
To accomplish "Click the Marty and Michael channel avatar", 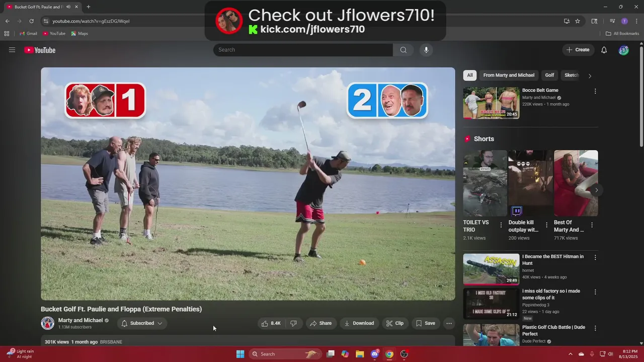I will [48, 323].
